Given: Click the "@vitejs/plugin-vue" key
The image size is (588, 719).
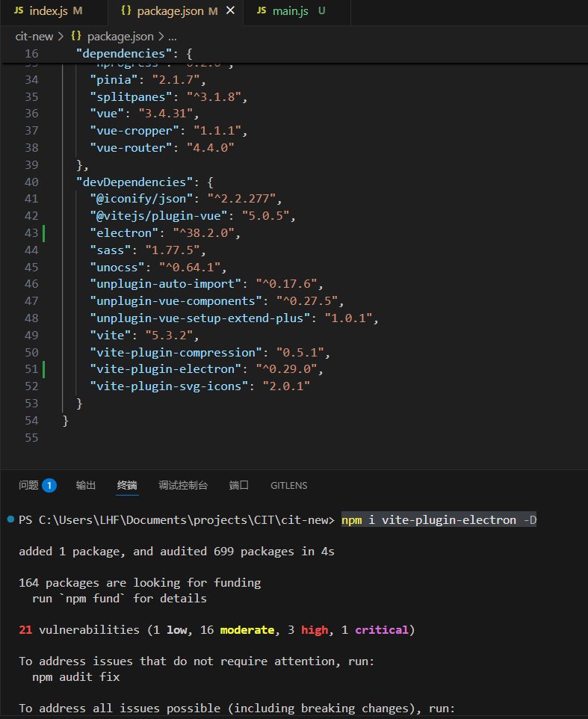Looking at the screenshot, I should coord(158,216).
